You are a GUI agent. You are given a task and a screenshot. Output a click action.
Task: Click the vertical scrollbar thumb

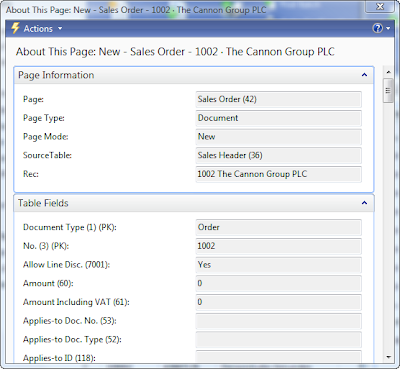(388, 91)
